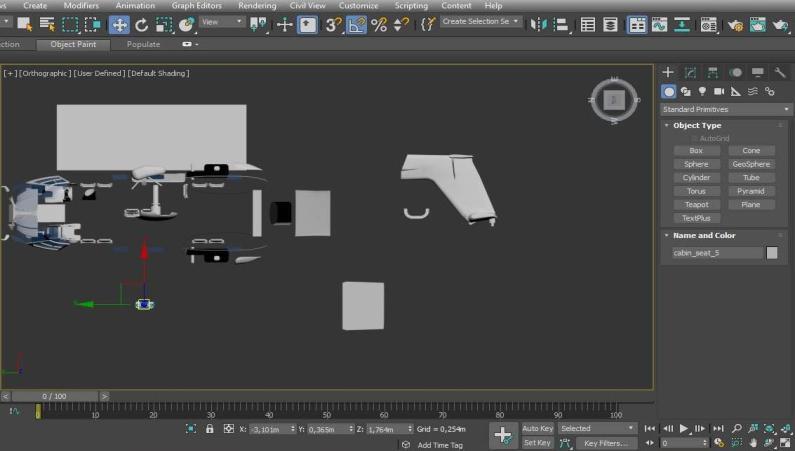Select the Select Object tool
This screenshot has height=451, width=795.
(24, 24)
